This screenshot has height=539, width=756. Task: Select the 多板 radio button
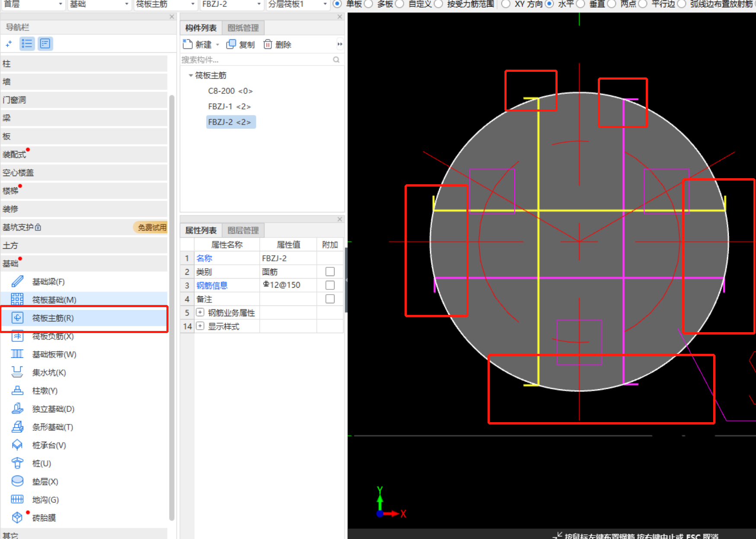[368, 4]
